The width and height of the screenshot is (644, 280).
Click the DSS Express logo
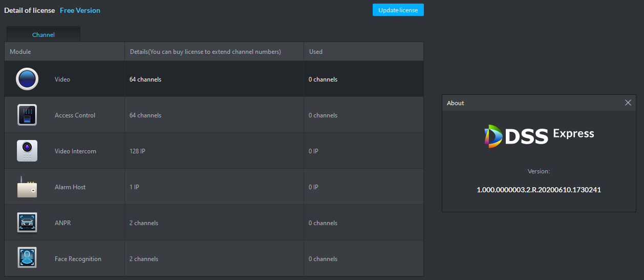[539, 136]
